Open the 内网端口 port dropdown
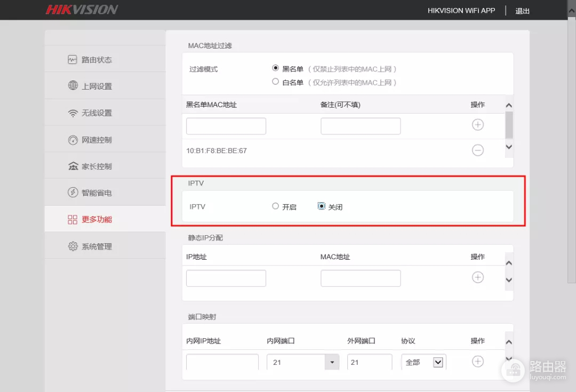 click(x=332, y=362)
